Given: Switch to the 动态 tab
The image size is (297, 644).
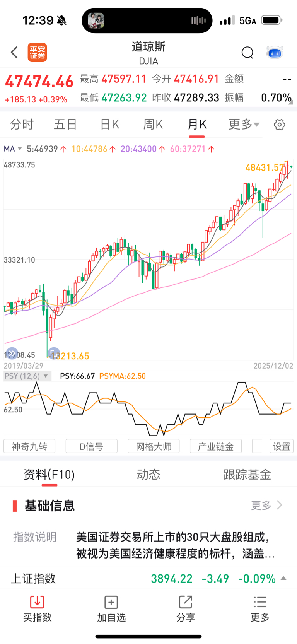Looking at the screenshot, I should pos(148,475).
